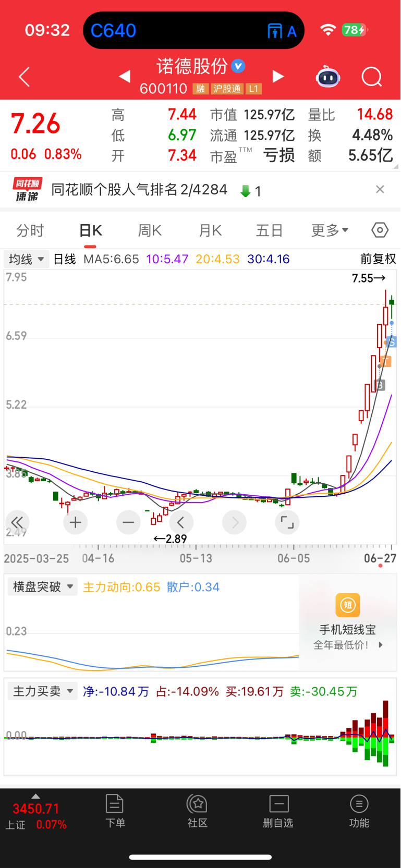Select the 日K tab
Screen dimensions: 401x868
pyautogui.click(x=90, y=230)
